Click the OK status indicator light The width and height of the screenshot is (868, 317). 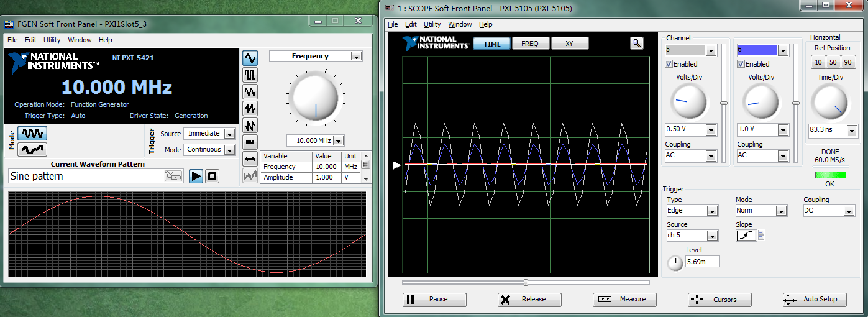click(830, 175)
